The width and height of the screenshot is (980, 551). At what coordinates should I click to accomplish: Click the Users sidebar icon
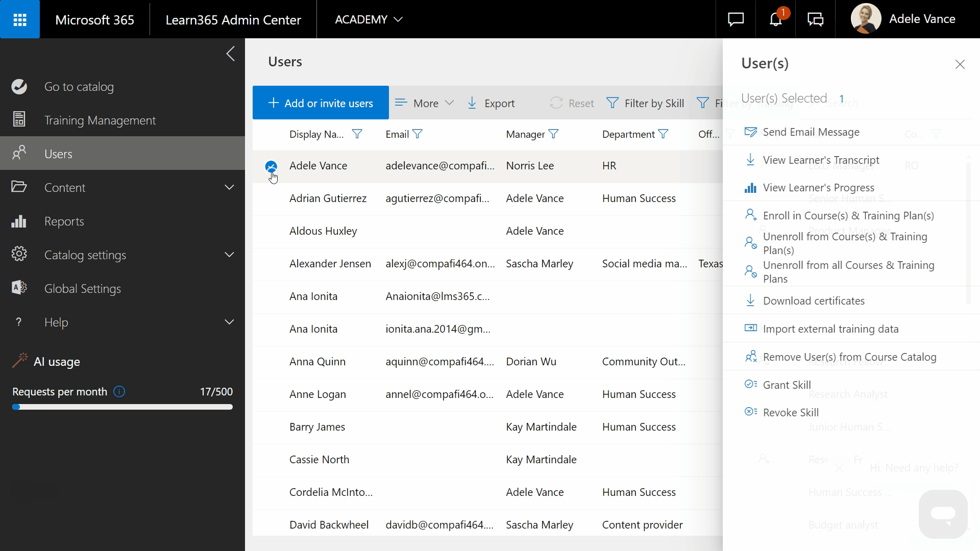pos(19,153)
